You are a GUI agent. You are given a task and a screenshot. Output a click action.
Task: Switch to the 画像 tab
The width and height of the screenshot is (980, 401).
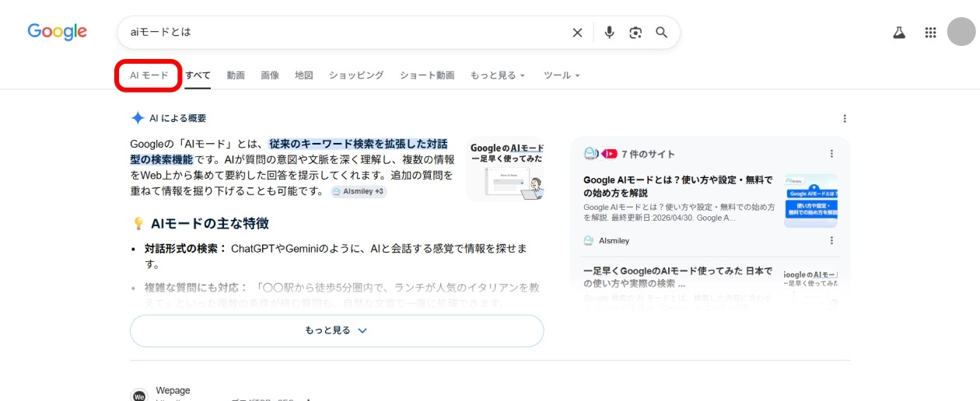tap(270, 75)
